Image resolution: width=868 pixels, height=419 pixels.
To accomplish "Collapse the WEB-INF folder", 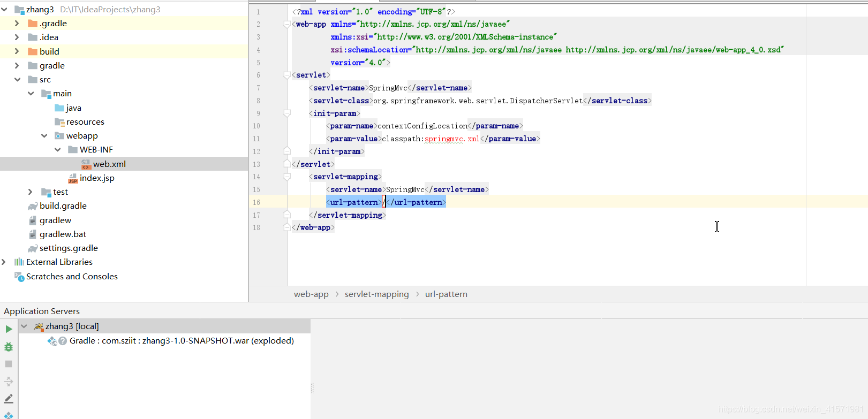I will click(58, 150).
